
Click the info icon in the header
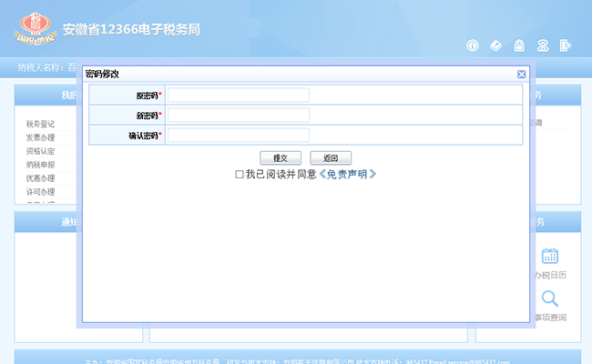(x=473, y=45)
